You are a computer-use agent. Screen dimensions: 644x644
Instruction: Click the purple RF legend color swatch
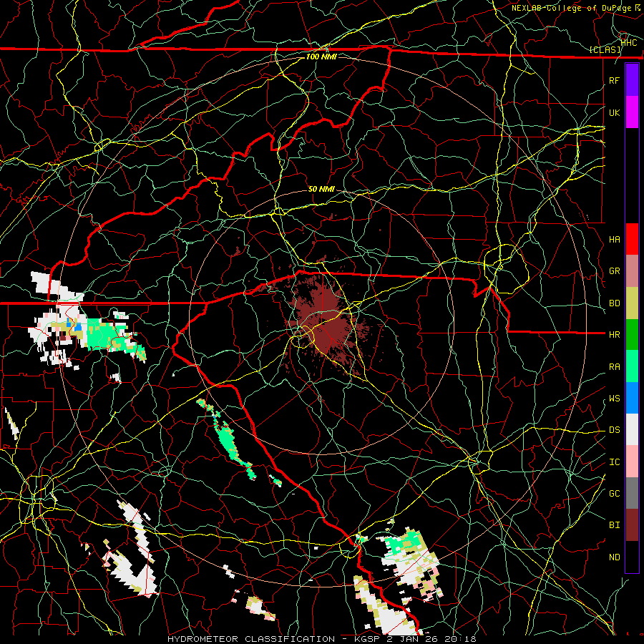coord(632,80)
